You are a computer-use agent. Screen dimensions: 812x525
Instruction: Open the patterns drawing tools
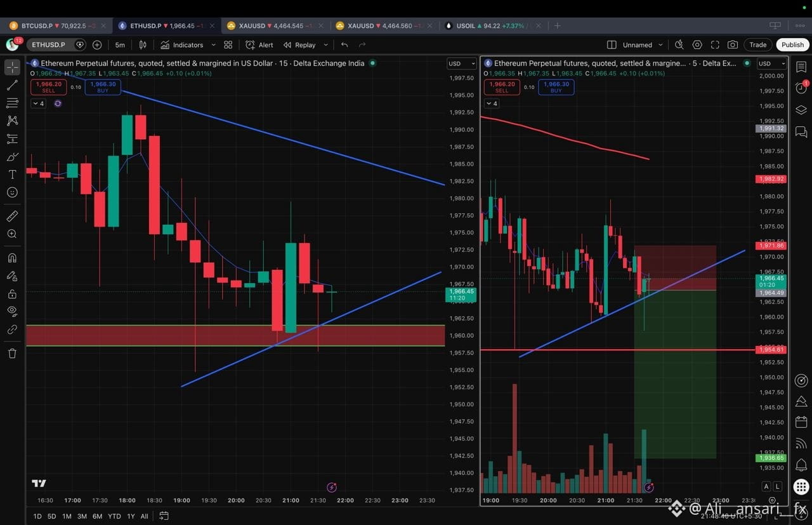12,121
